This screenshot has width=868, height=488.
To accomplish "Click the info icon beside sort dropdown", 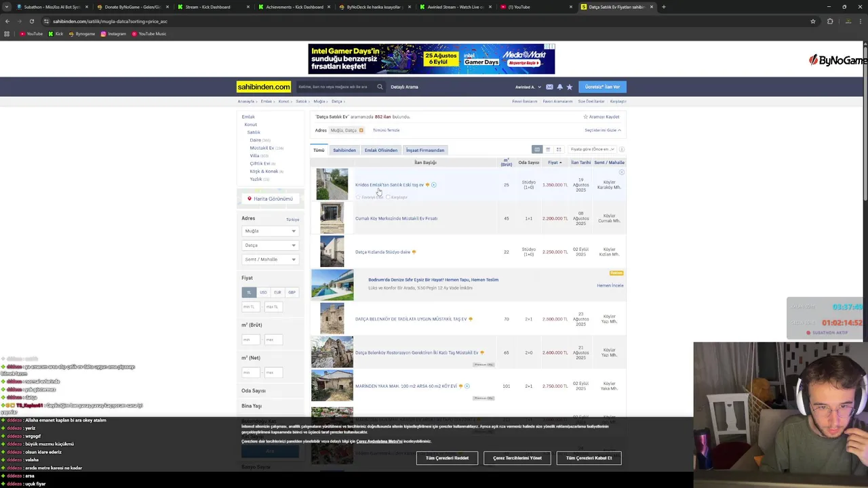I will 621,149.
